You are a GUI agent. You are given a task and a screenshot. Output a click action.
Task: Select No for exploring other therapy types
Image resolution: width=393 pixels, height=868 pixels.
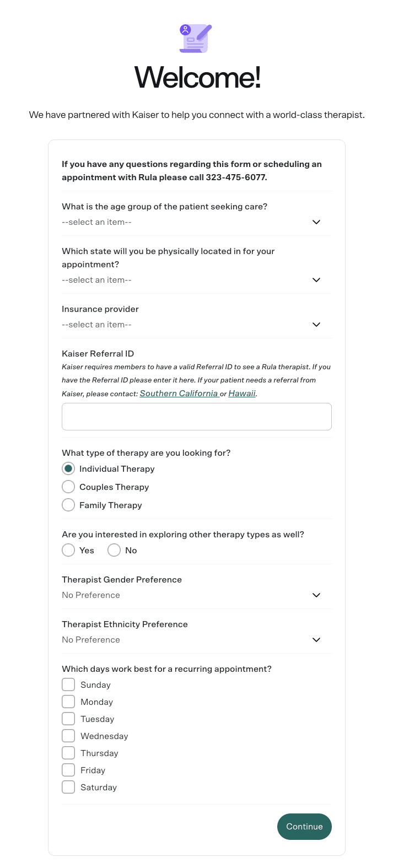114,549
